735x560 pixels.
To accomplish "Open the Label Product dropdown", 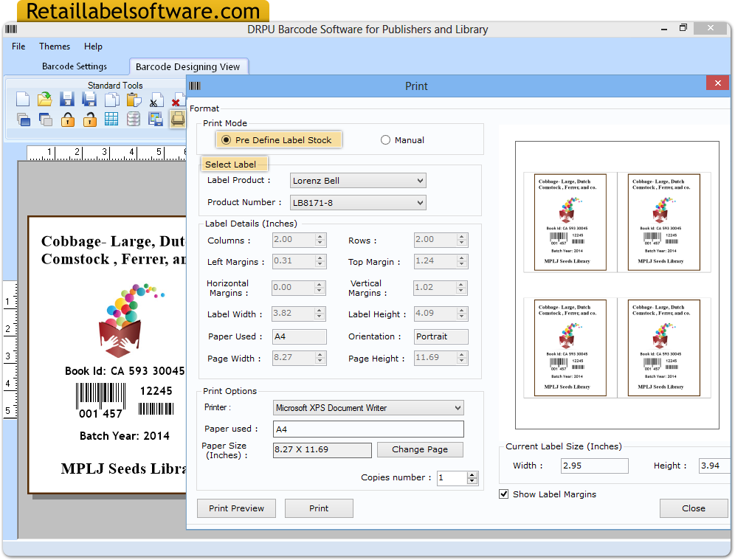I will pos(358,181).
